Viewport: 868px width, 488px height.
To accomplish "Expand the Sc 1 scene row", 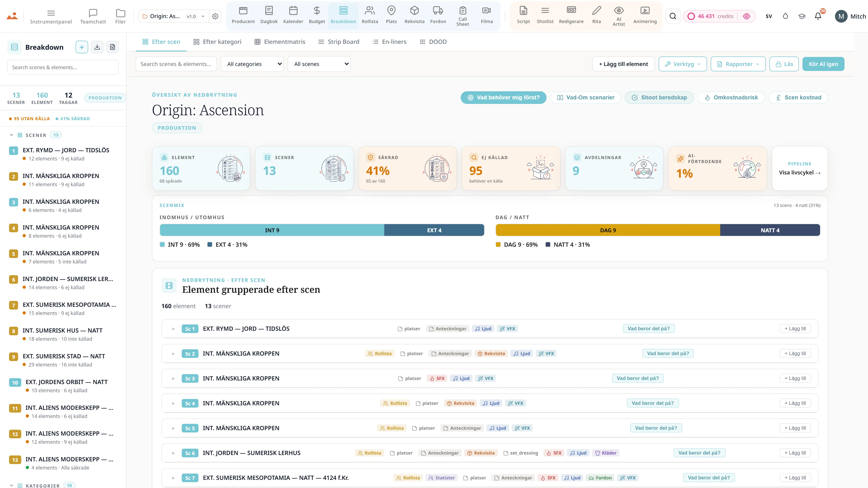I will click(x=173, y=329).
